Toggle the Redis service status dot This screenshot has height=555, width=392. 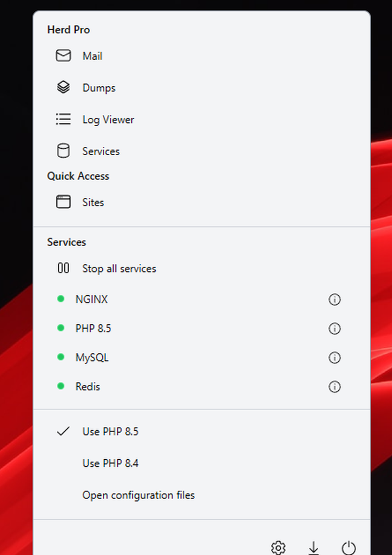[x=61, y=386]
